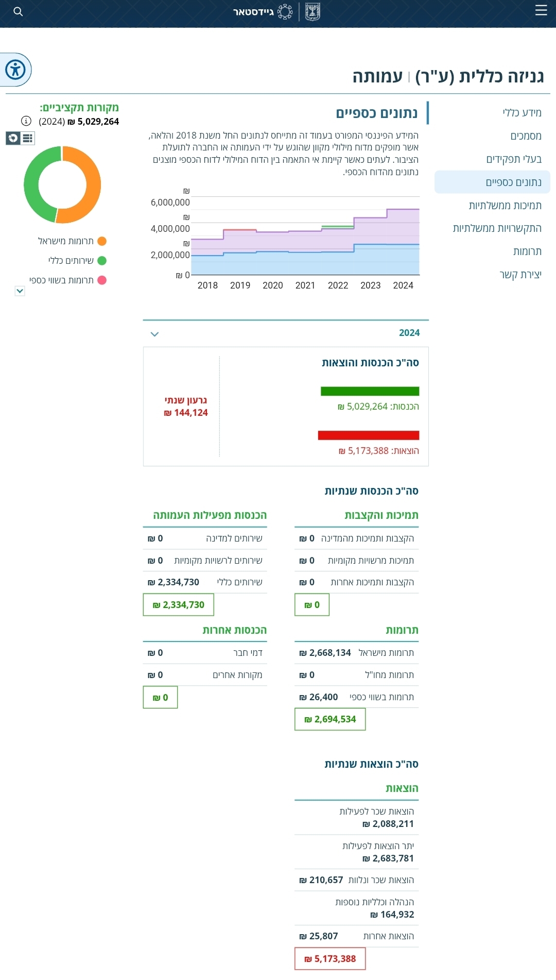This screenshot has height=980, width=556.
Task: Toggle תרומות מישראל legend item
Action: (72, 241)
